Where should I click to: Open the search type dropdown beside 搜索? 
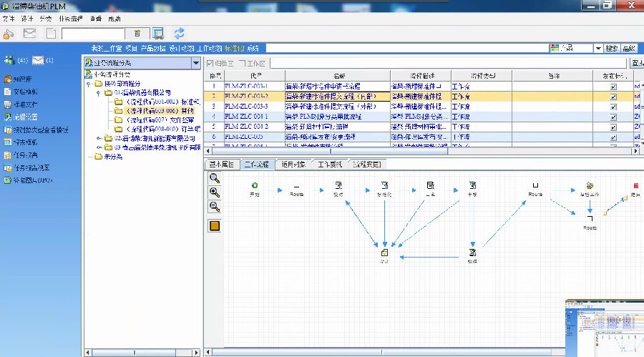[x=597, y=48]
